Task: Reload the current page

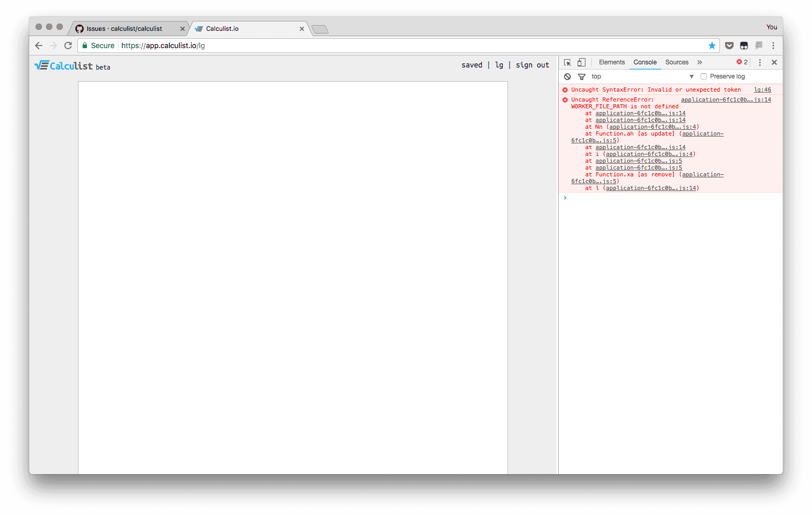Action: pyautogui.click(x=68, y=46)
